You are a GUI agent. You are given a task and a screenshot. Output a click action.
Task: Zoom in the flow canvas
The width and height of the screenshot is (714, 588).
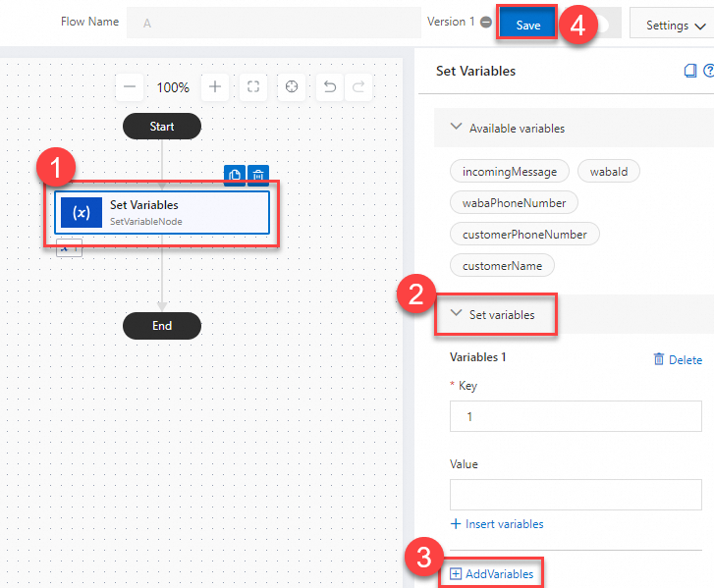click(215, 86)
